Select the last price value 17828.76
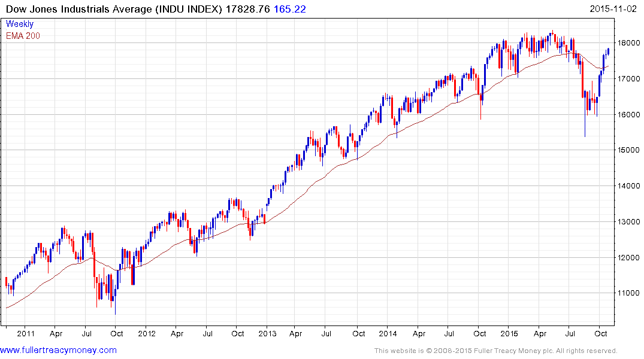 [248, 9]
